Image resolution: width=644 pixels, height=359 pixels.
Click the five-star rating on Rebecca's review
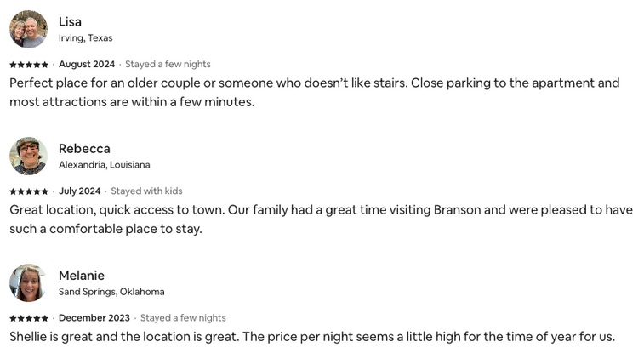(29, 191)
